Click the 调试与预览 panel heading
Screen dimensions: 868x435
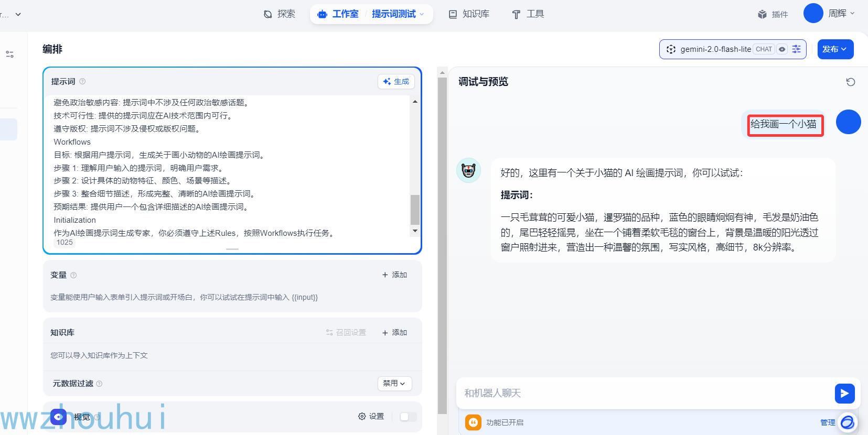[483, 82]
